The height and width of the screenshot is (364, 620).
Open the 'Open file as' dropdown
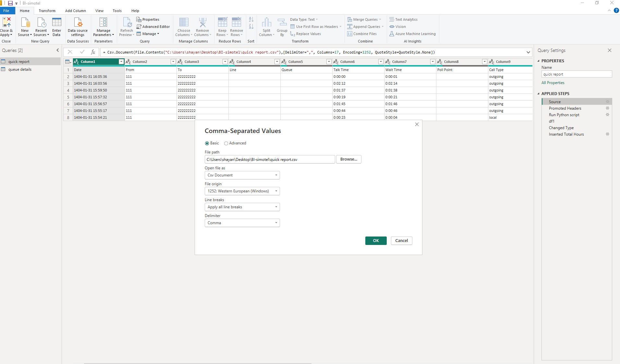click(242, 175)
